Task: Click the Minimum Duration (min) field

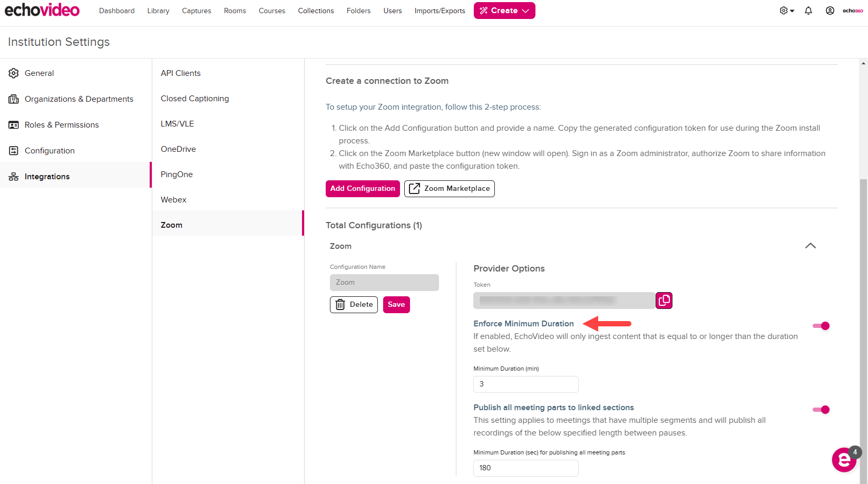Action: [x=525, y=384]
